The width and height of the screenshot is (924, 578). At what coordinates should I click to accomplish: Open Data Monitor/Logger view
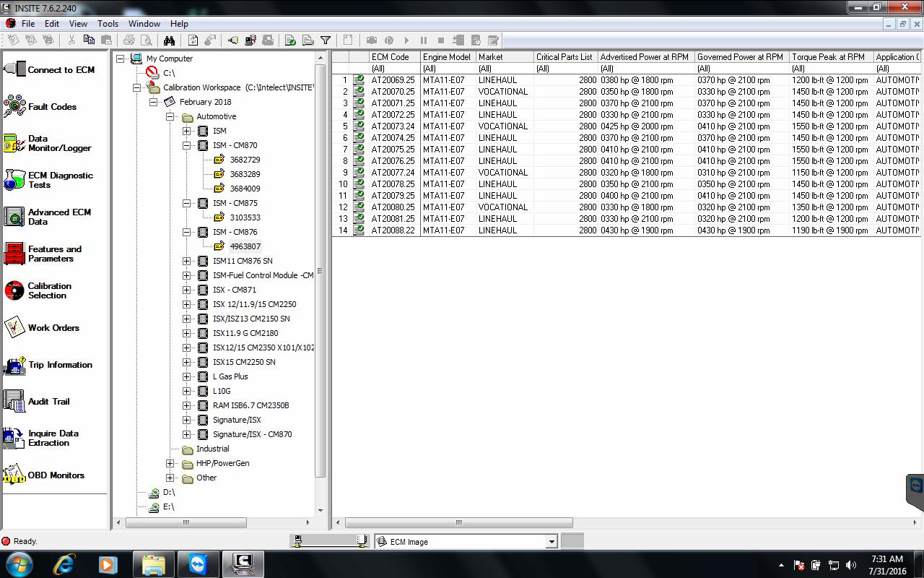click(x=15, y=143)
